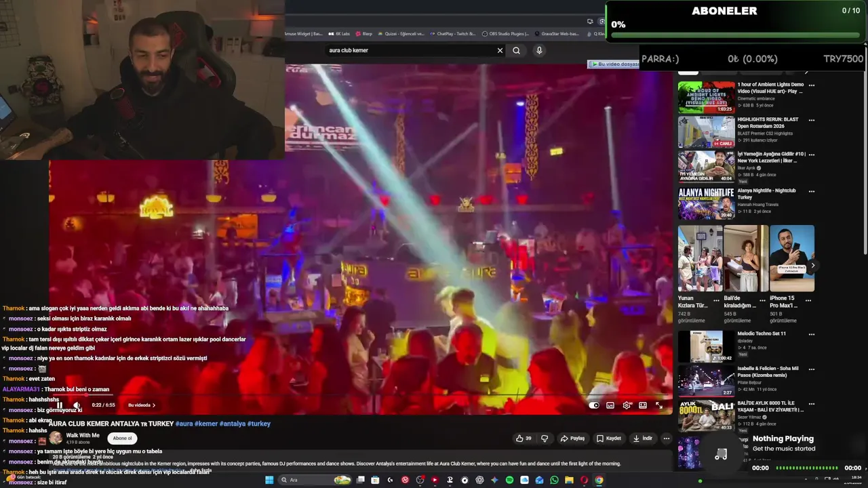The image size is (868, 488).
Task: Open 'İyi Yemeğin Ayağına Gidilir' thumbnail
Action: pos(706,167)
